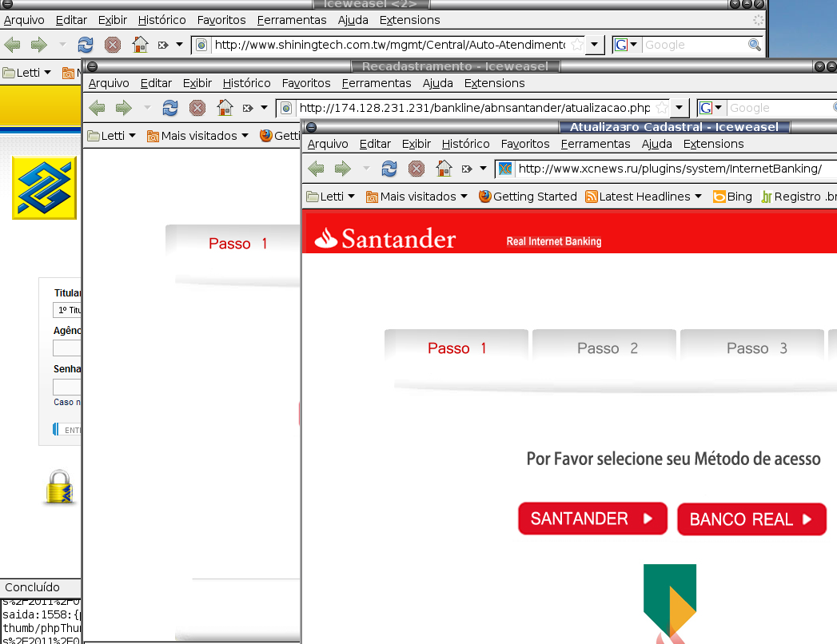Click Forward arrow in Iceweasel <2> window
837x644 pixels.
38,45
